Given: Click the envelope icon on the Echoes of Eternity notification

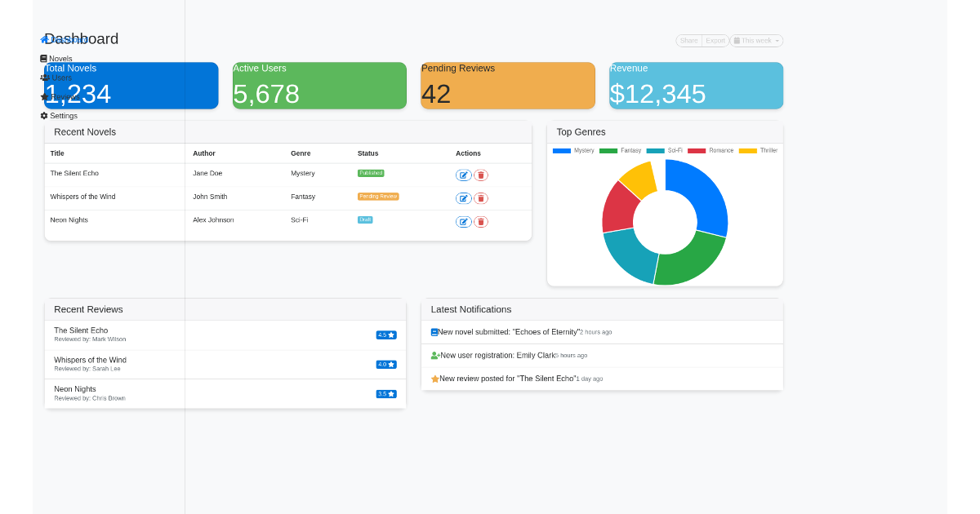Looking at the screenshot, I should (434, 331).
